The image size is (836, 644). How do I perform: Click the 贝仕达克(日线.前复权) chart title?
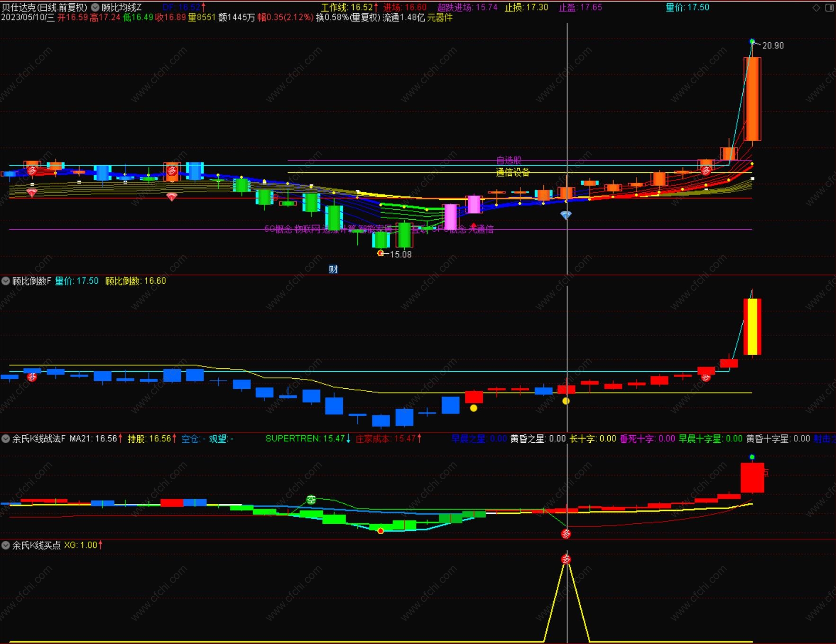pyautogui.click(x=45, y=8)
